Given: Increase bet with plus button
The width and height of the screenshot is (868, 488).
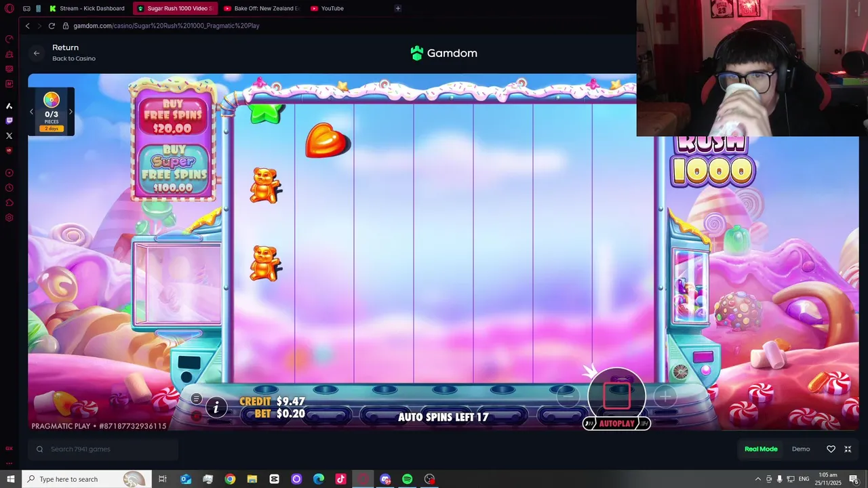Looking at the screenshot, I should (x=665, y=397).
